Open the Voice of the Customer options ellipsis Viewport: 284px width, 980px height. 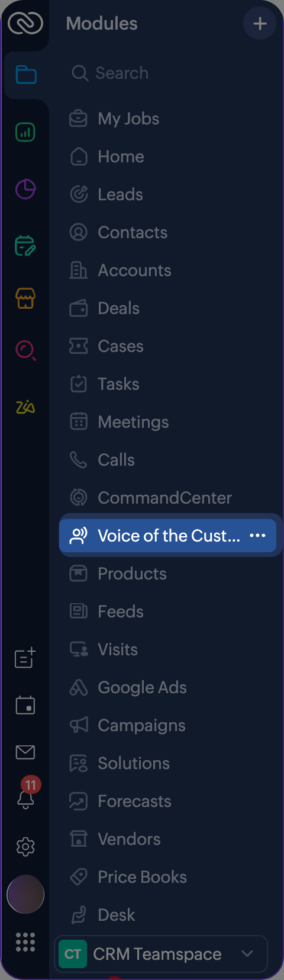pos(258,536)
